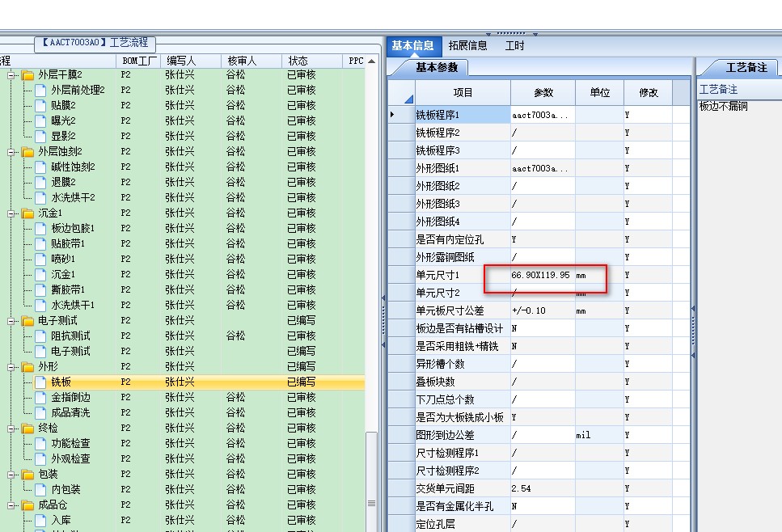Select the 是否有内定位孔 row
The width and height of the screenshot is (782, 532).
539,240
